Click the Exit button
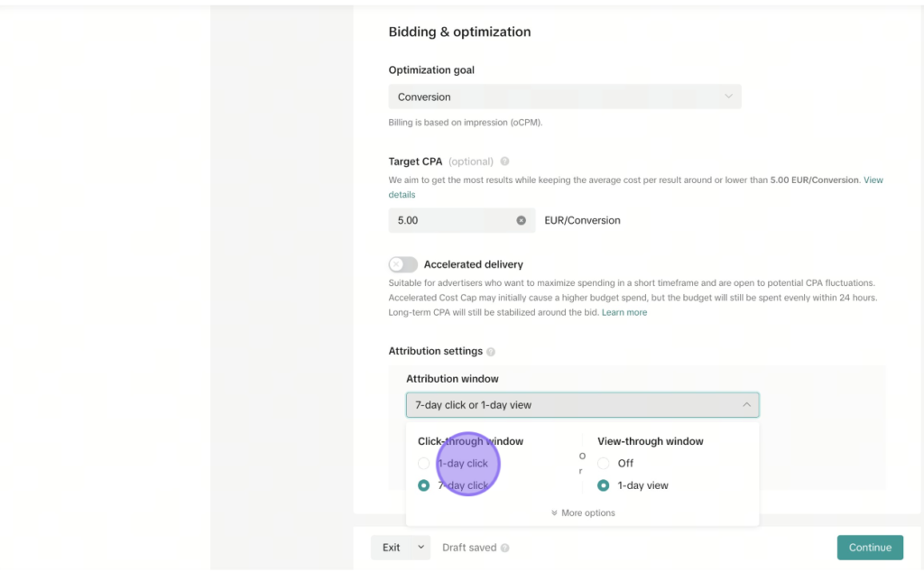 [x=392, y=548]
